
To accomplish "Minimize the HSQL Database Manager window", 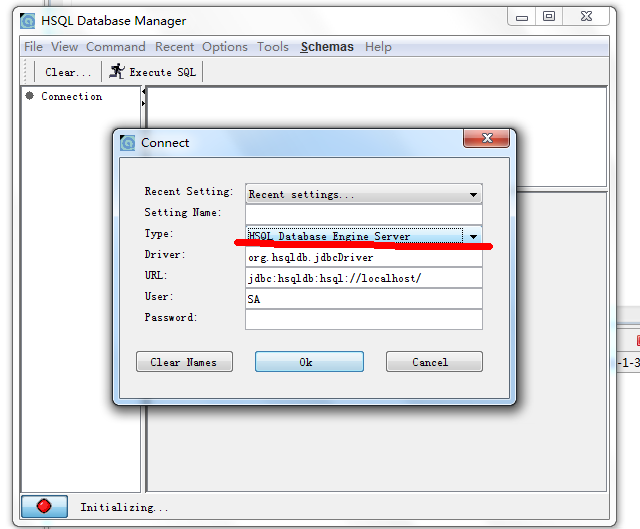I will pyautogui.click(x=522, y=17).
